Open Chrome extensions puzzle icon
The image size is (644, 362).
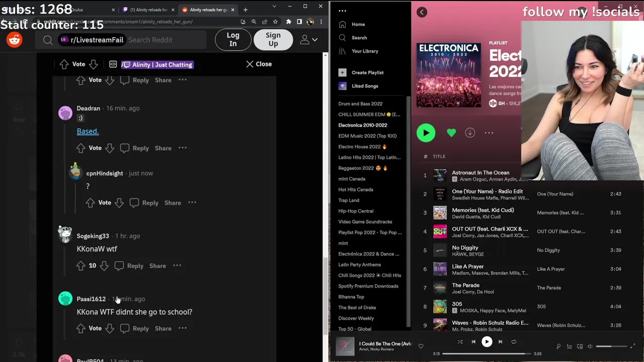[x=288, y=22]
